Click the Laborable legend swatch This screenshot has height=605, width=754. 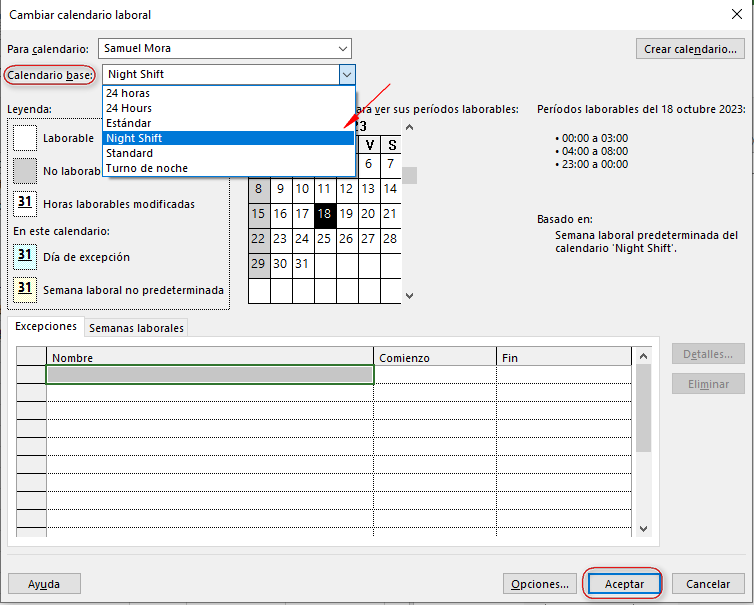(x=25, y=138)
